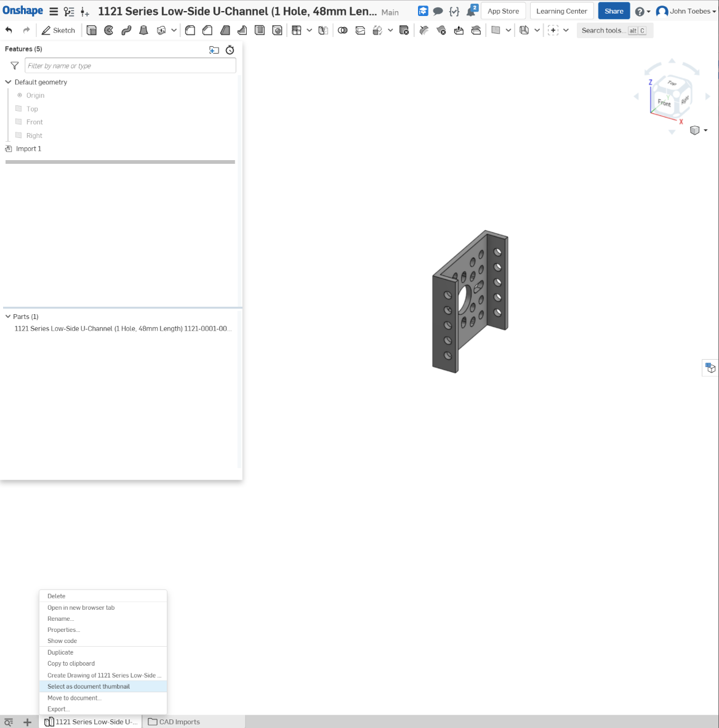719x728 pixels.
Task: Select the Split tool
Action: [360, 30]
